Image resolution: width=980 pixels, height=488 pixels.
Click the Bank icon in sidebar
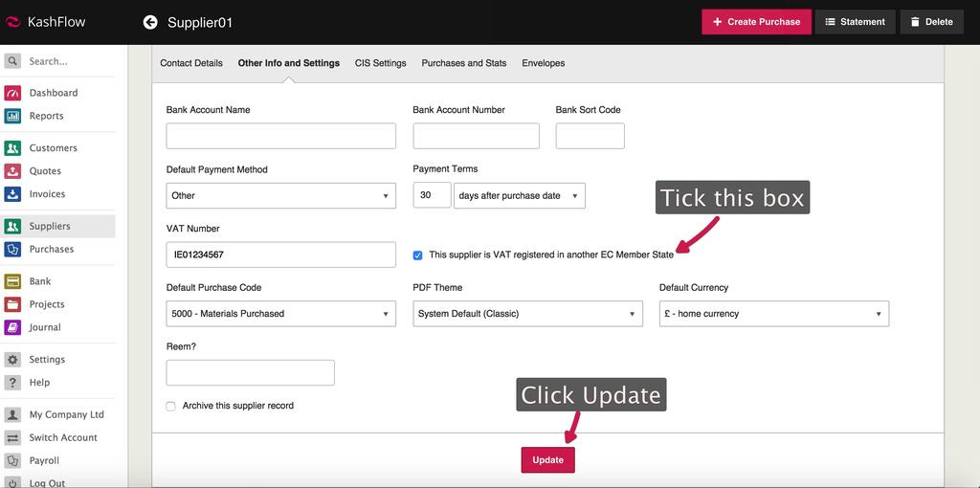click(12, 281)
